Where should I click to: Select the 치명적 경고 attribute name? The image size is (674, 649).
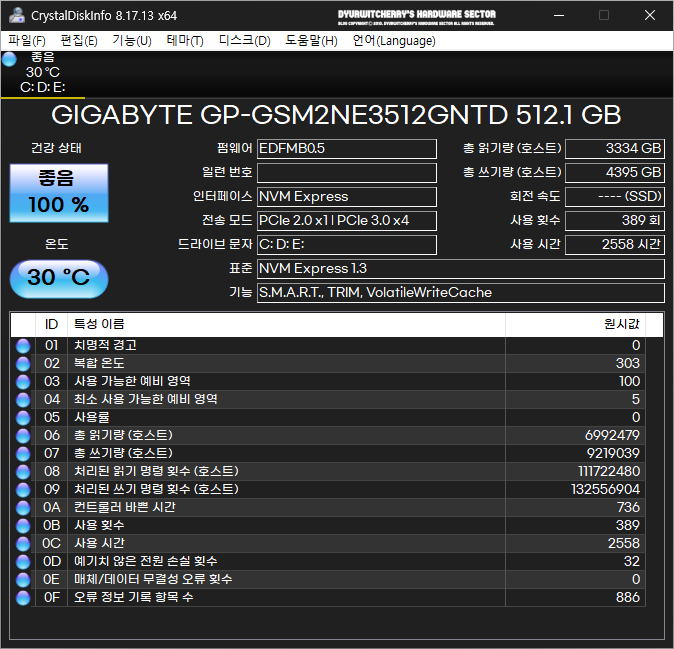105,345
